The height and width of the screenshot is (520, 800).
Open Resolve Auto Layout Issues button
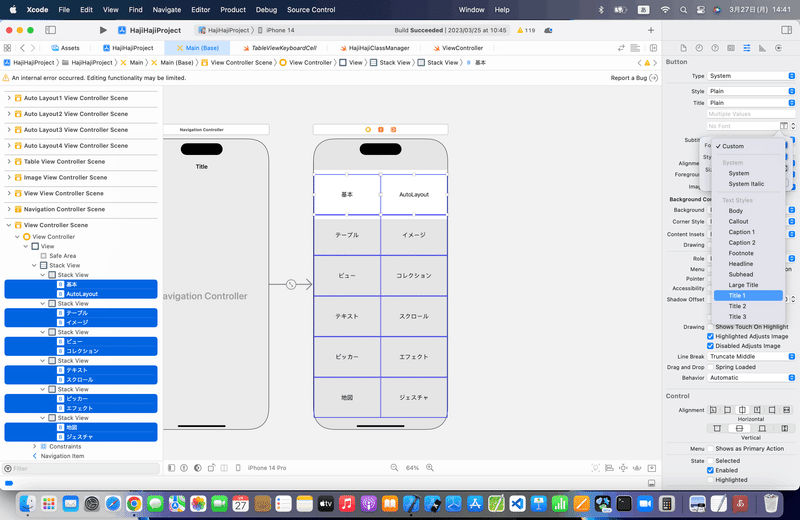coord(637,467)
